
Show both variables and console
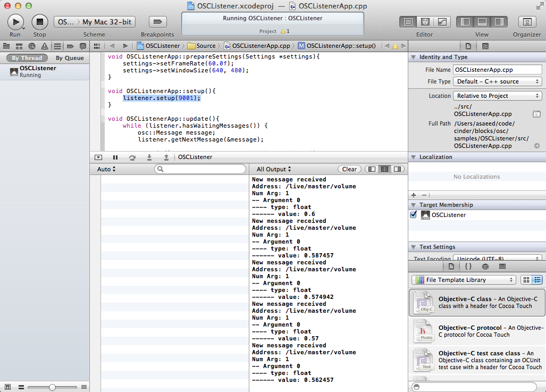click(384, 169)
